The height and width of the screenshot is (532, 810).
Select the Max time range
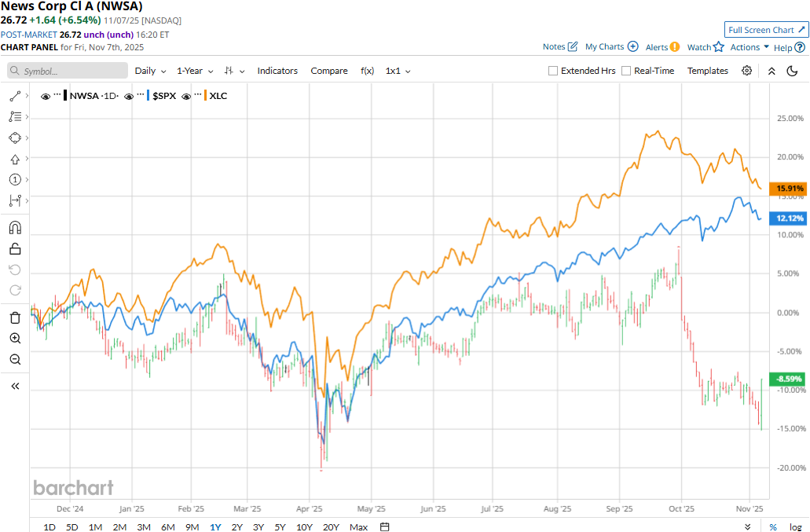click(358, 526)
